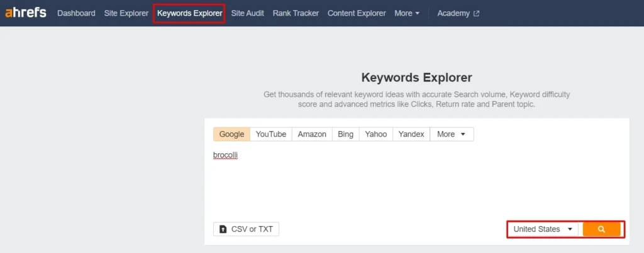Click the description text about keyword ideas

[x=416, y=99]
